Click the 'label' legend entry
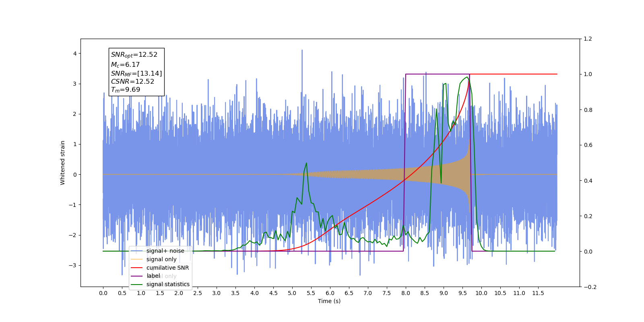The width and height of the screenshot is (644, 322). [x=146, y=276]
